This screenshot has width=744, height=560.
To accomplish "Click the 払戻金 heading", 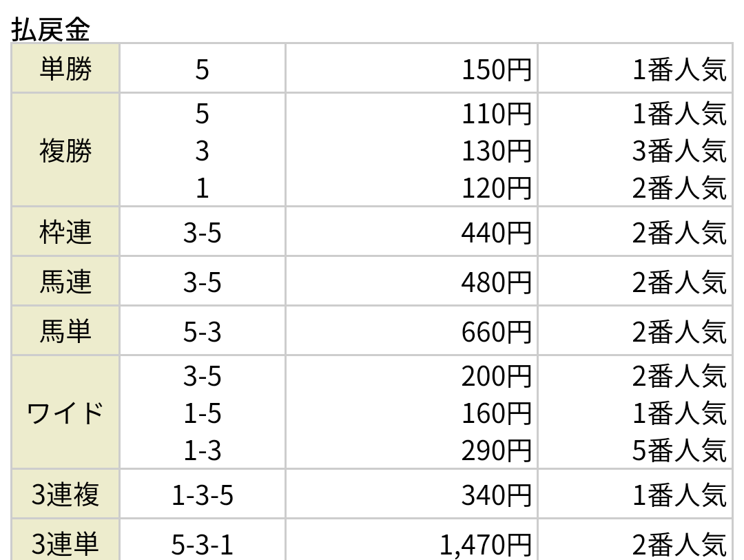I will point(50,30).
